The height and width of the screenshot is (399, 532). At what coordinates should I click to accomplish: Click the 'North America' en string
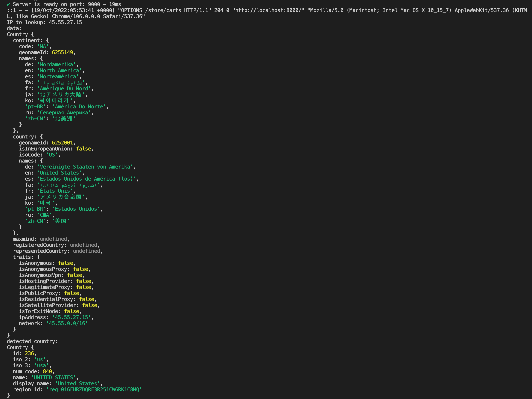(x=59, y=71)
